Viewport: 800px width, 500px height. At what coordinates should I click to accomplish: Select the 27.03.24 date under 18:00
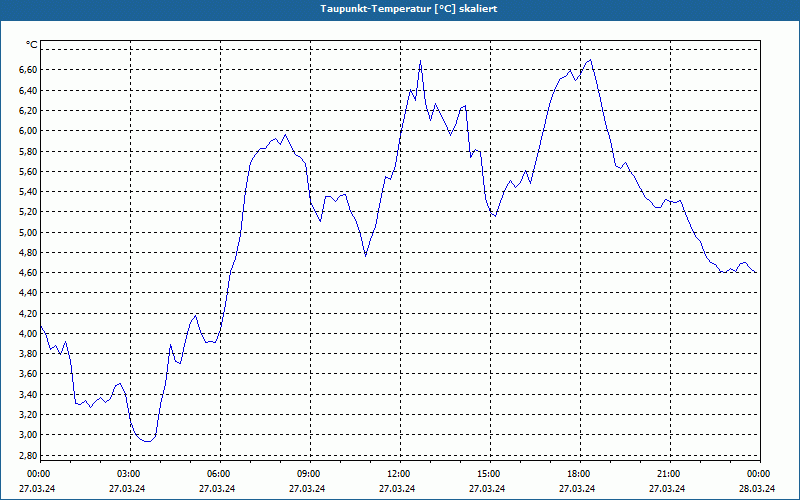tap(577, 488)
